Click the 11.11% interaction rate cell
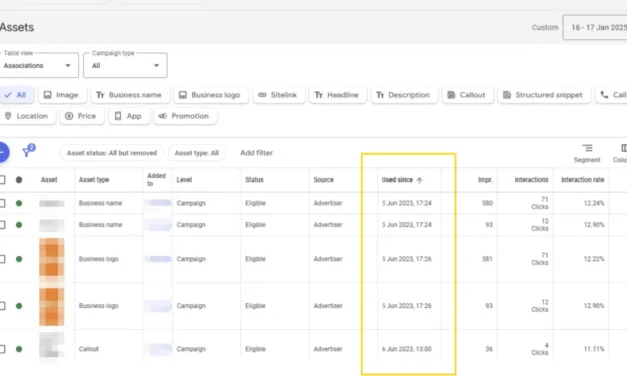The width and height of the screenshot is (627, 376). (594, 349)
